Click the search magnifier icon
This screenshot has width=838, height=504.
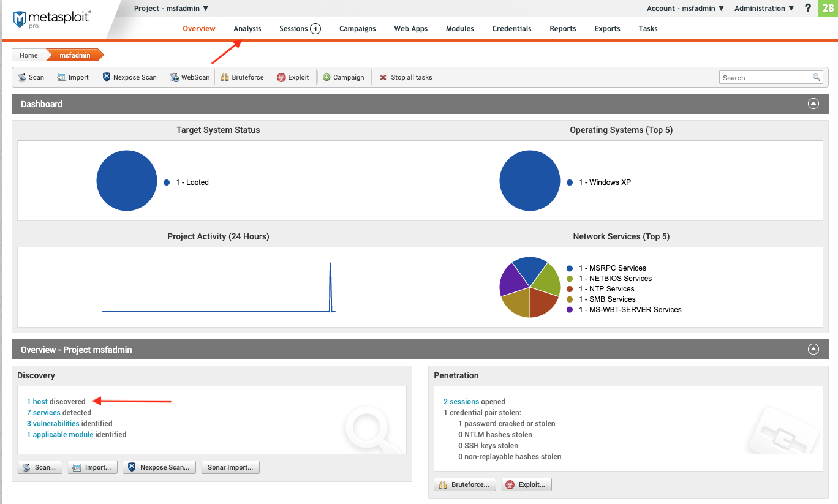[817, 77]
